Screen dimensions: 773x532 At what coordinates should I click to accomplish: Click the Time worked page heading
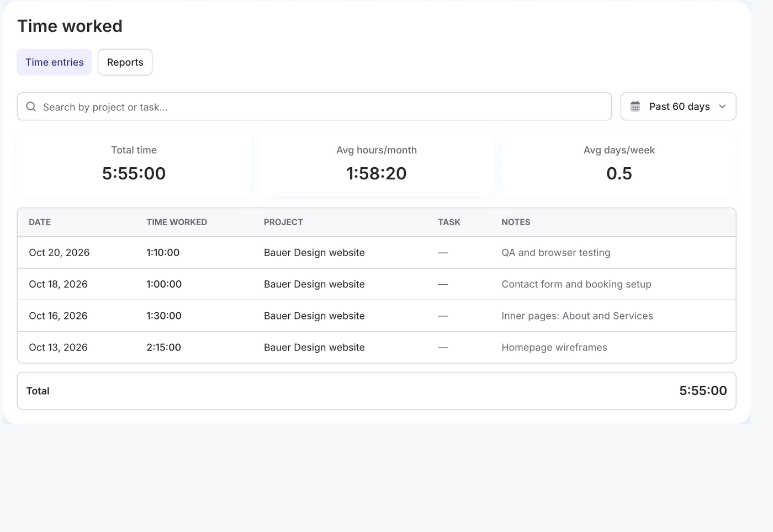pos(70,26)
